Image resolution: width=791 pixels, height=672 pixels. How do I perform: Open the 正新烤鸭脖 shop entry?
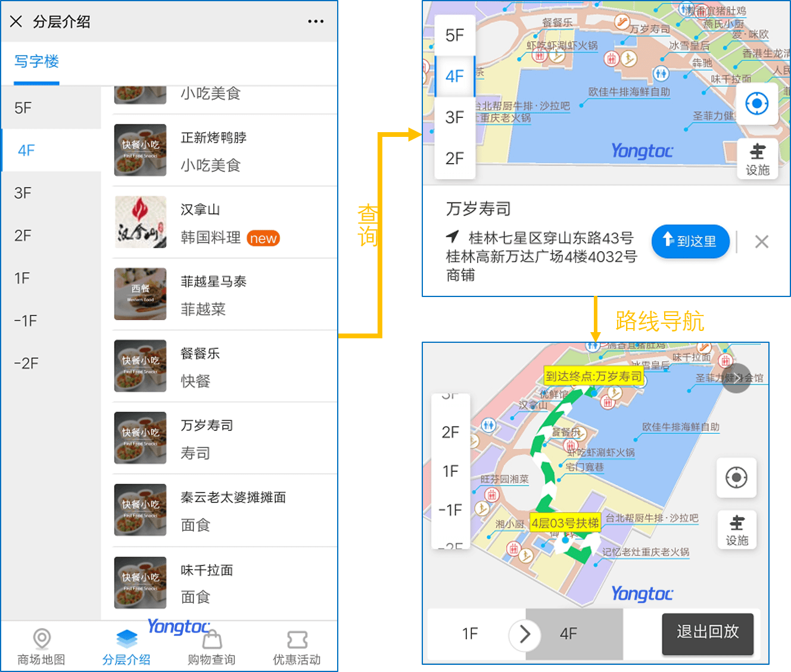click(225, 151)
